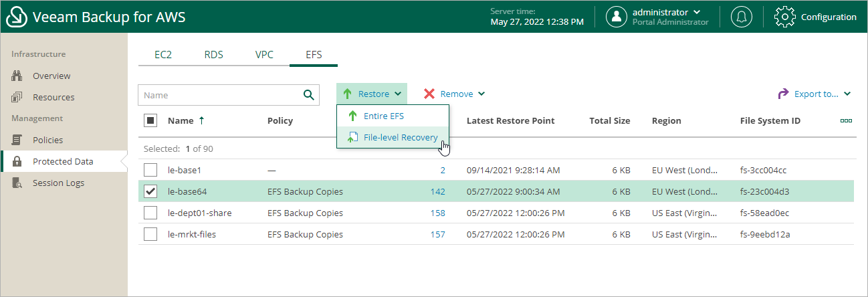
Task: Click the Policies sidebar icon
Action: click(x=17, y=140)
